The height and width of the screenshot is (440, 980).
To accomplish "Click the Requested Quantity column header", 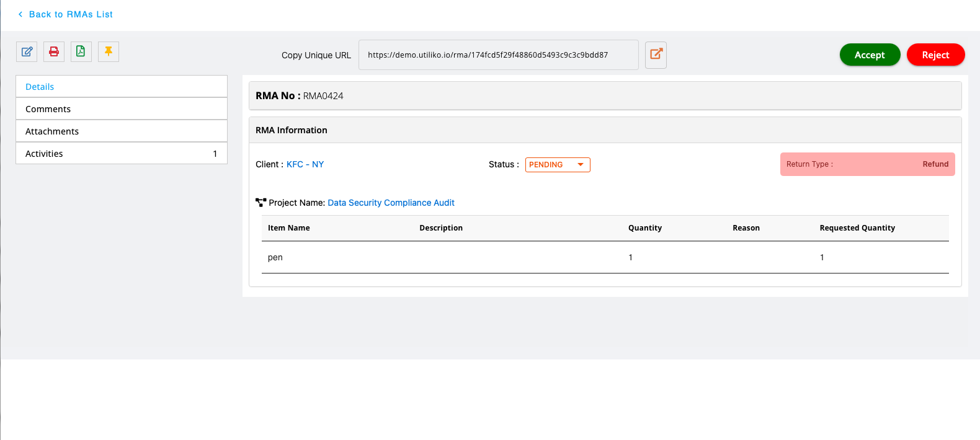I will click(857, 228).
